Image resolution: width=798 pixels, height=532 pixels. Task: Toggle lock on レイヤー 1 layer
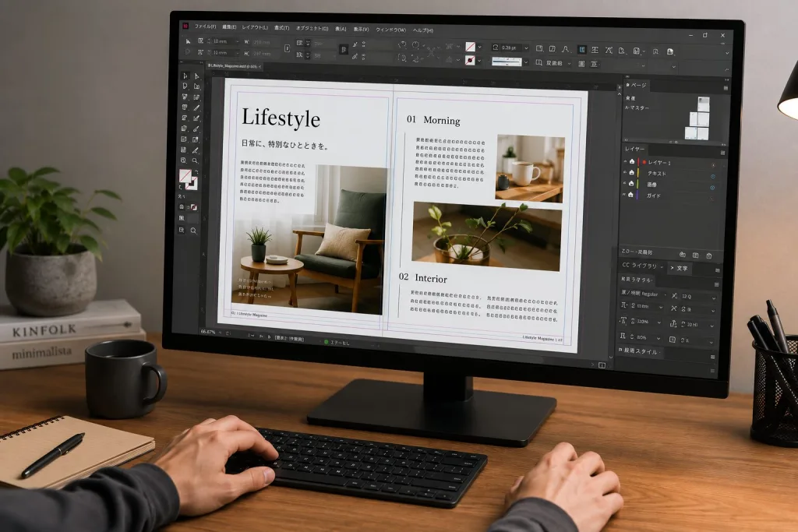point(632,162)
